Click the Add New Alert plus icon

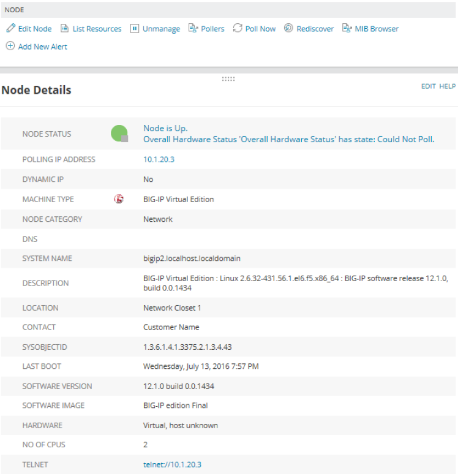10,46
